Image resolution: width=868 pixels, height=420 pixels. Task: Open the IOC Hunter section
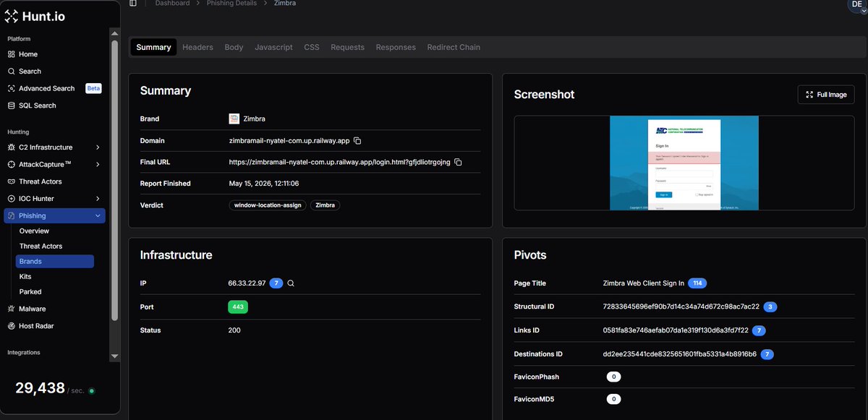[54, 198]
